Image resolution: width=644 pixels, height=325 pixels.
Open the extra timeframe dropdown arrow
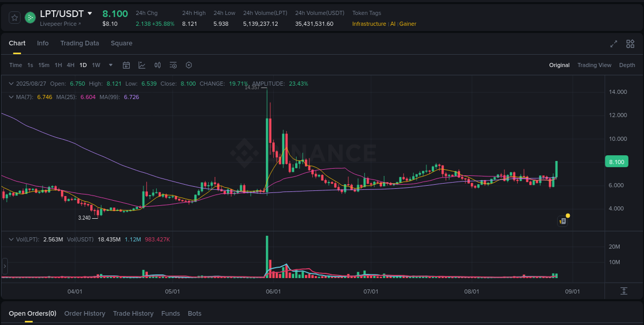click(x=110, y=65)
